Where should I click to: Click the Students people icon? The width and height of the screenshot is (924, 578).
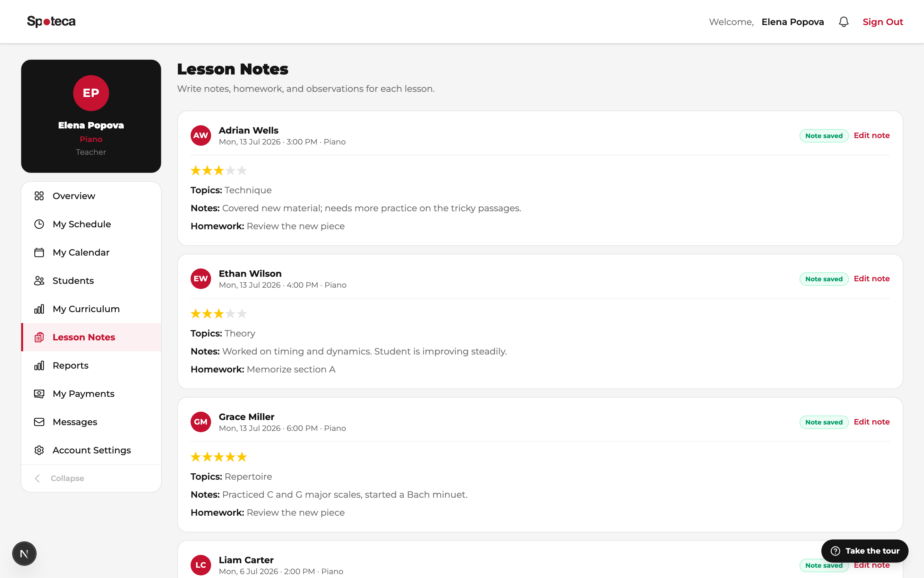coord(39,281)
